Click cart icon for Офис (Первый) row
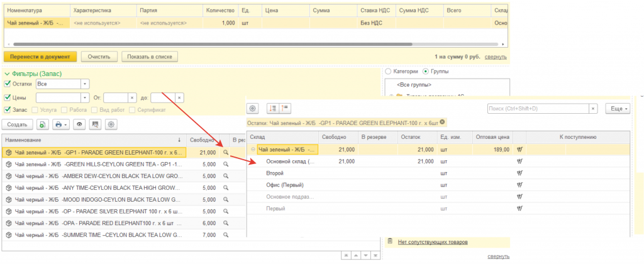644x264 pixels. pyautogui.click(x=519, y=185)
